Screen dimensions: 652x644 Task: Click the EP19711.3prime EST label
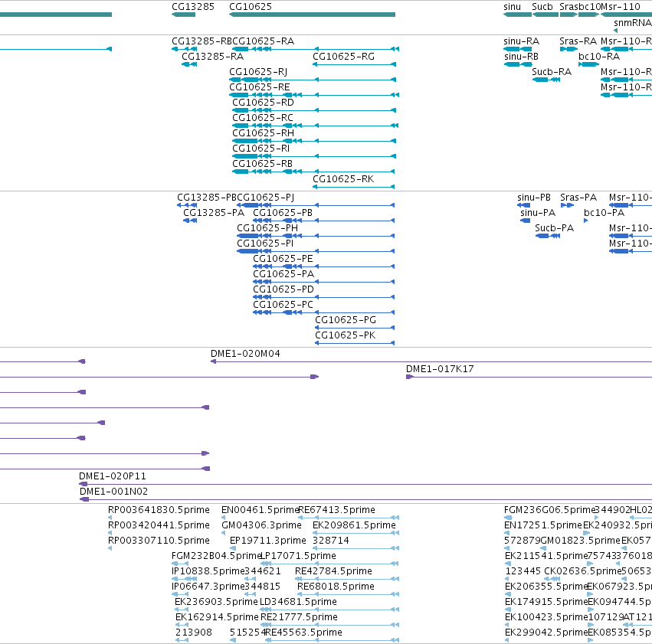(x=268, y=541)
